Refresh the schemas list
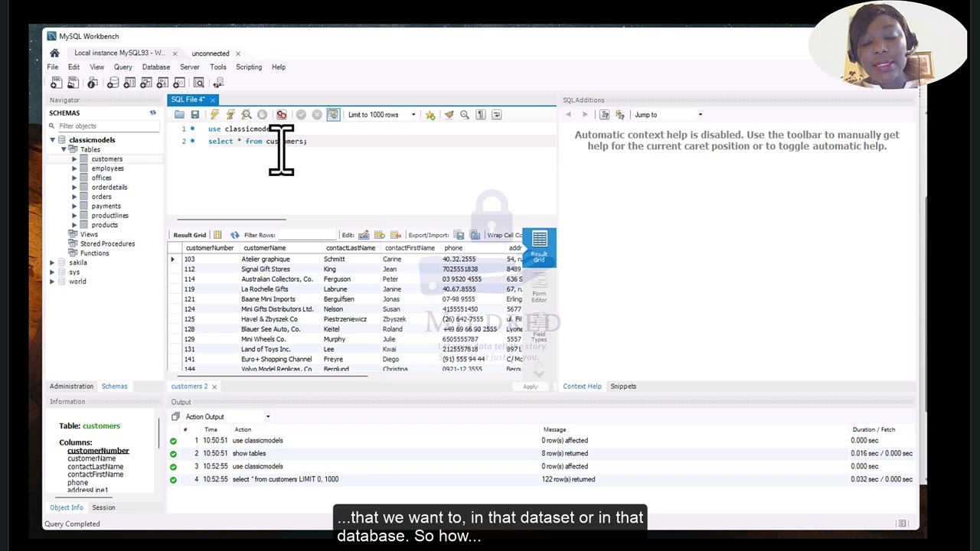980x551 pixels. tap(152, 112)
